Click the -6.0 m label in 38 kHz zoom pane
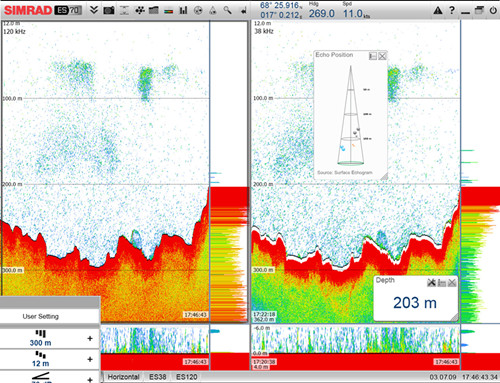The image size is (500, 383). (x=261, y=328)
